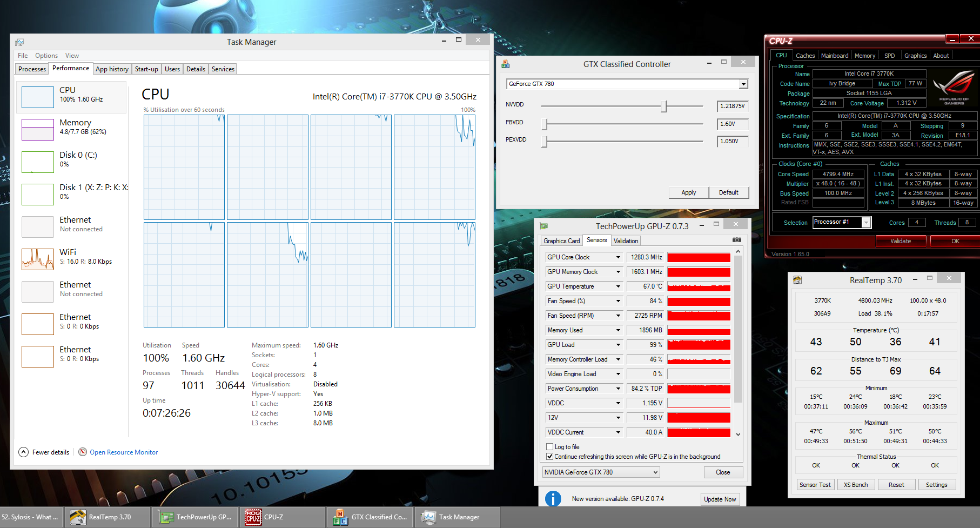Click RealTemp Sensor Test button
Image resolution: width=980 pixels, height=528 pixels.
pos(815,485)
